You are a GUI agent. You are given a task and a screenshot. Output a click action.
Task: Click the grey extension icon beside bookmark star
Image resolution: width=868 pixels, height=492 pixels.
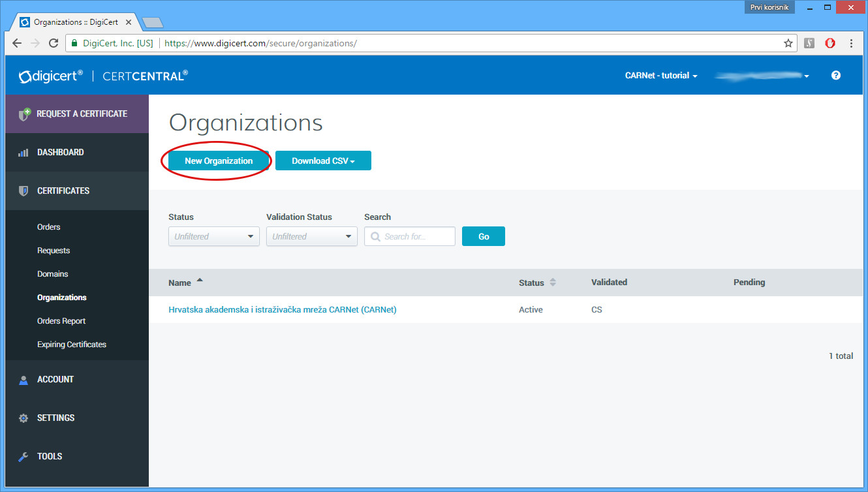(809, 43)
